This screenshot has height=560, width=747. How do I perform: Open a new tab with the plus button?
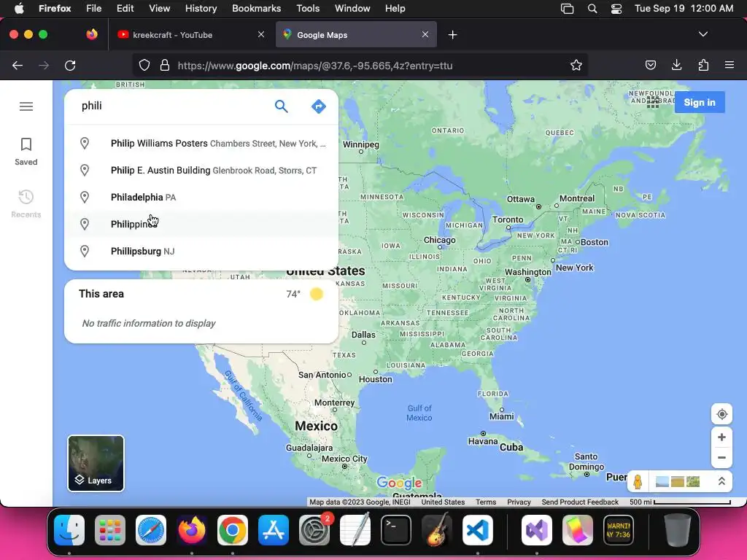pos(452,35)
